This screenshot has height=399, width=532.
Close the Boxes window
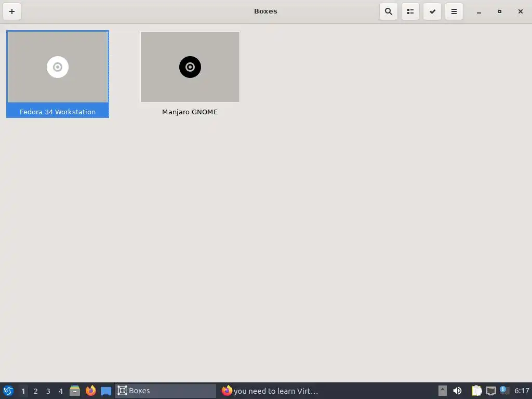coord(521,11)
